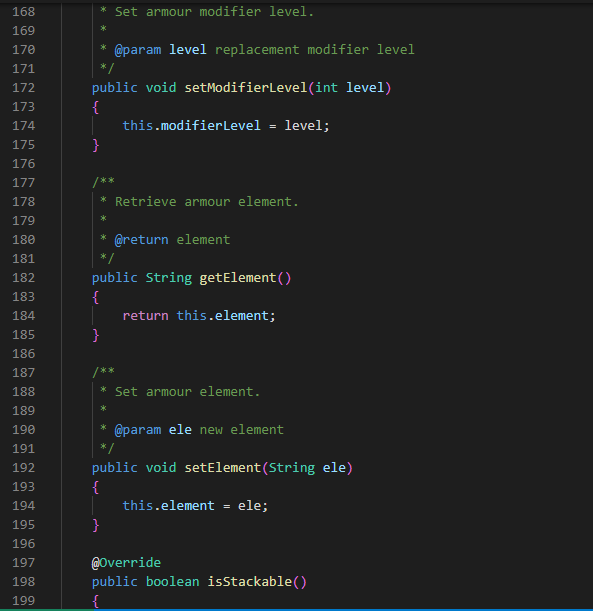Click the this keyword on line 174
The image size is (593, 611).
138,126
